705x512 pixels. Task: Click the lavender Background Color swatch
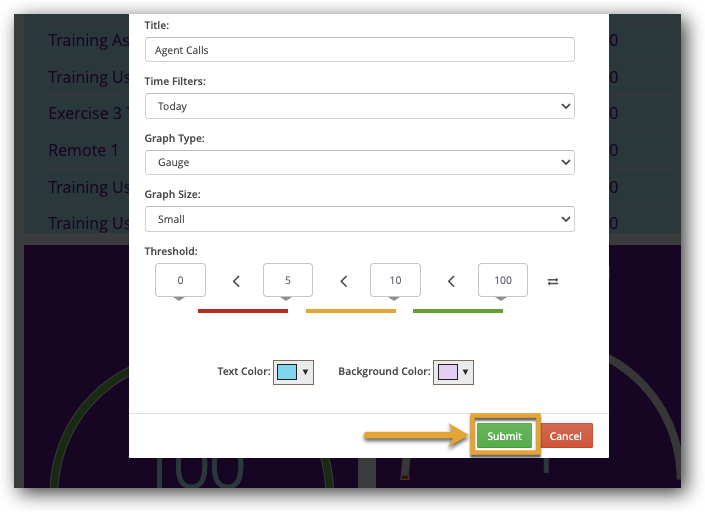[447, 372]
